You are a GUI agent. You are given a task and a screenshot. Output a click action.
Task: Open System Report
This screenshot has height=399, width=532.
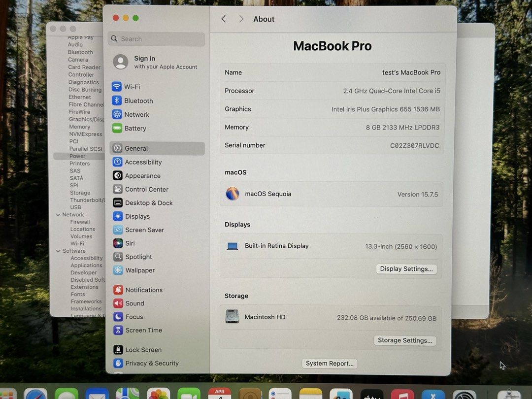[330, 364]
